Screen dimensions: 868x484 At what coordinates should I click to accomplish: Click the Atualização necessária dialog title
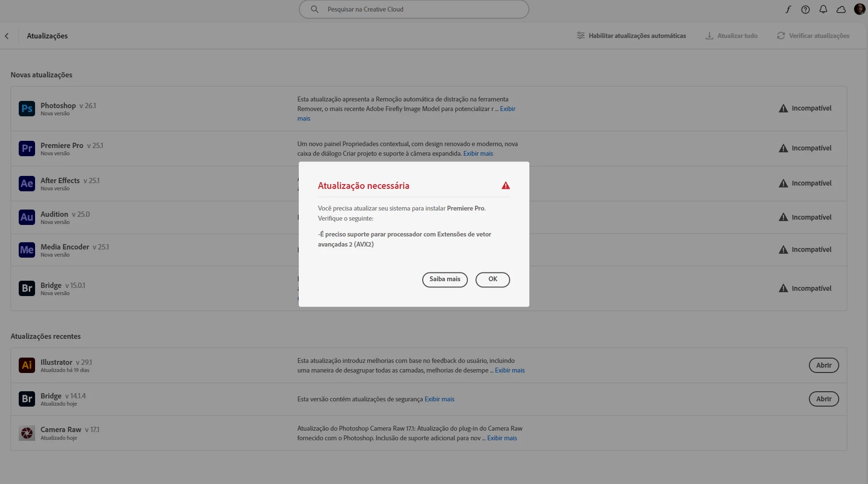[x=364, y=186]
